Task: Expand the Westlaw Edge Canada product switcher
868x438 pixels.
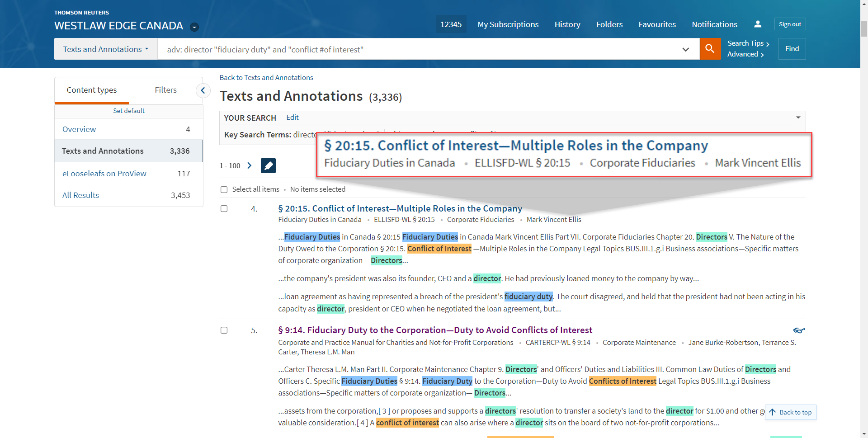Action: [194, 27]
